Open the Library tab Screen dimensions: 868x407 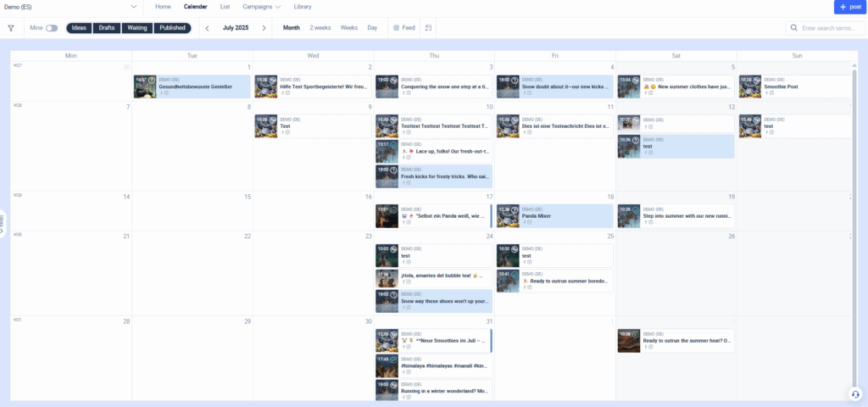pyautogui.click(x=303, y=7)
